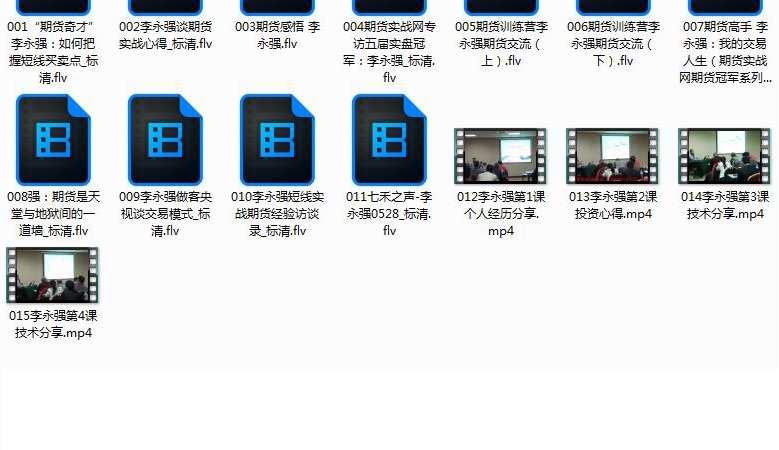The image size is (779, 450).
Task: Select the 008 flv file icon
Action: (x=53, y=140)
